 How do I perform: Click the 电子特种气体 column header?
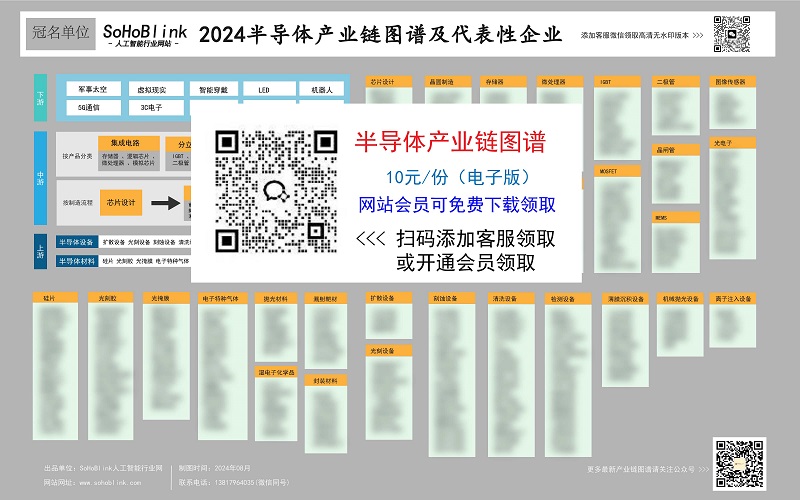click(x=222, y=298)
